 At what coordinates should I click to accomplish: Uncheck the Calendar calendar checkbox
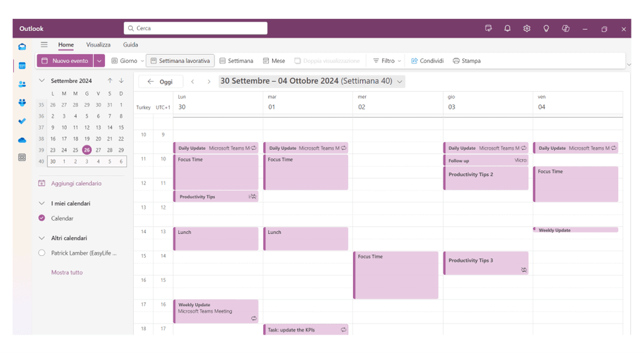pos(42,218)
